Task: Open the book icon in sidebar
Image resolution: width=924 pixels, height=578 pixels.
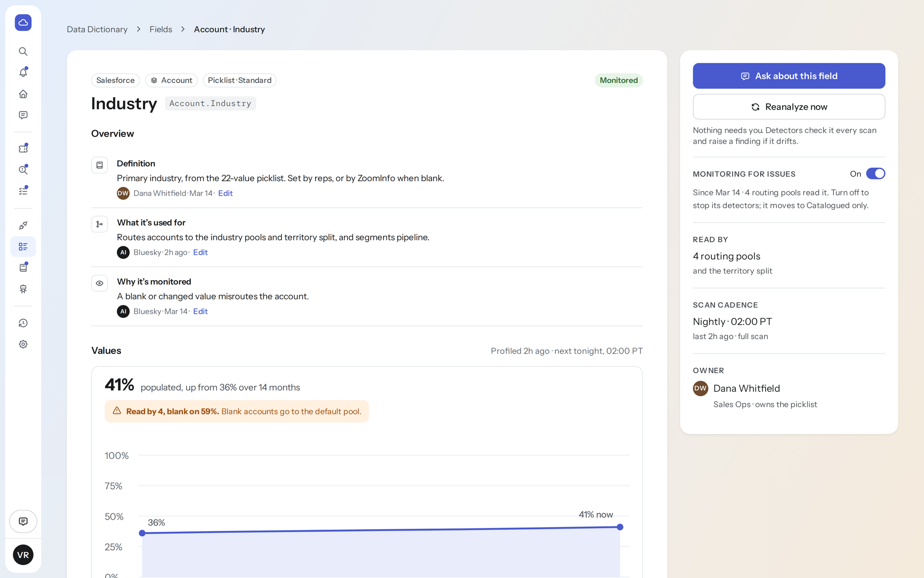Action: click(23, 268)
